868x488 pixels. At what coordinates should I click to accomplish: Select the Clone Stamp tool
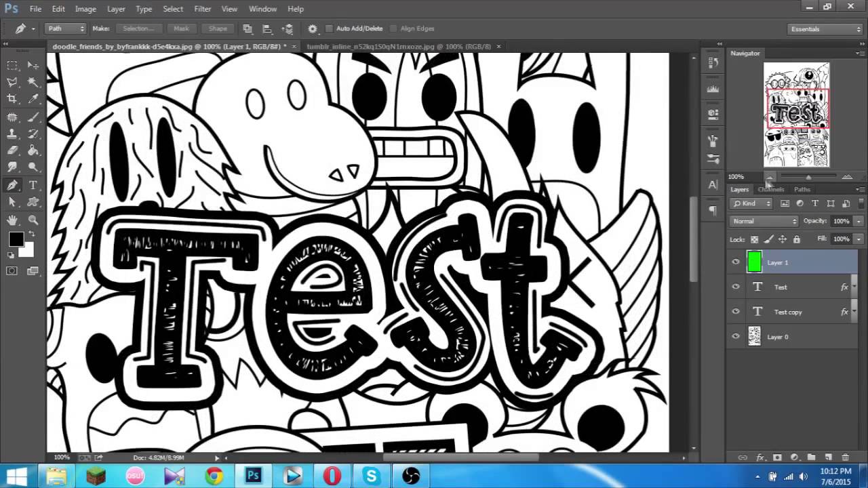click(12, 134)
